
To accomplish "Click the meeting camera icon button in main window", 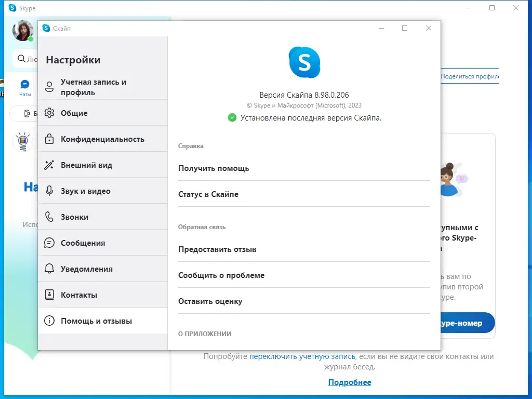I will (x=27, y=114).
